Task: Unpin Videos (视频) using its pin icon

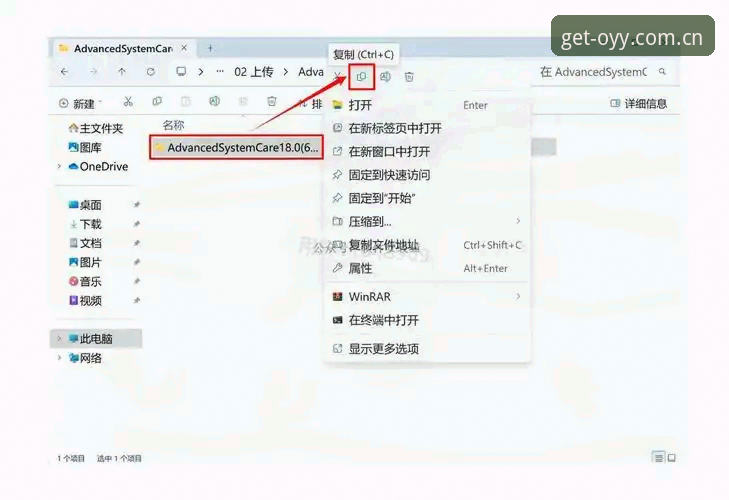Action: coord(137,301)
